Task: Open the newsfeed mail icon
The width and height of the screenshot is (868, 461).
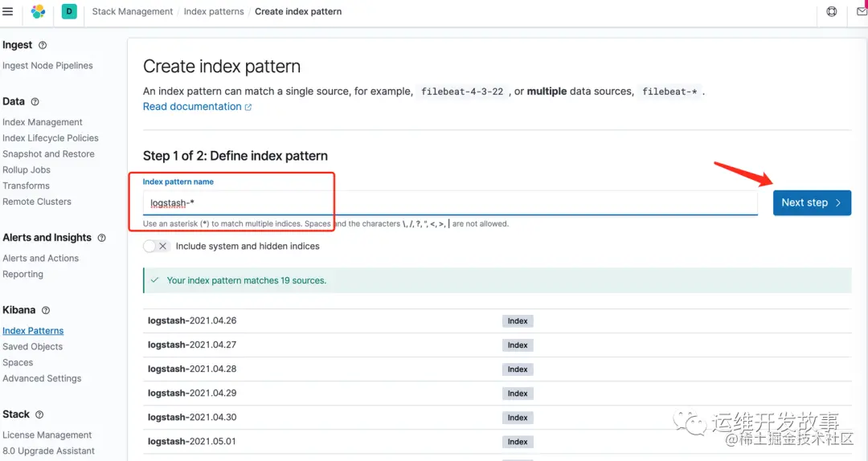Action: 862,11
